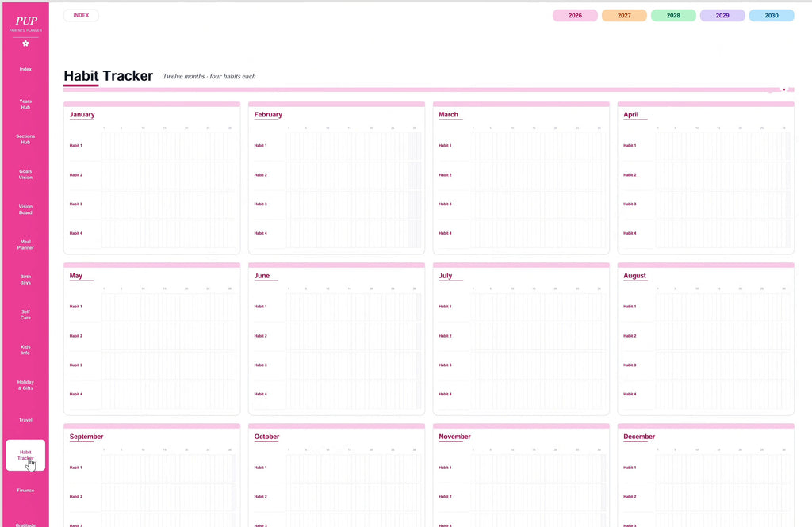The image size is (812, 527).
Task: Click Habit 1 label in May
Action: (75, 307)
